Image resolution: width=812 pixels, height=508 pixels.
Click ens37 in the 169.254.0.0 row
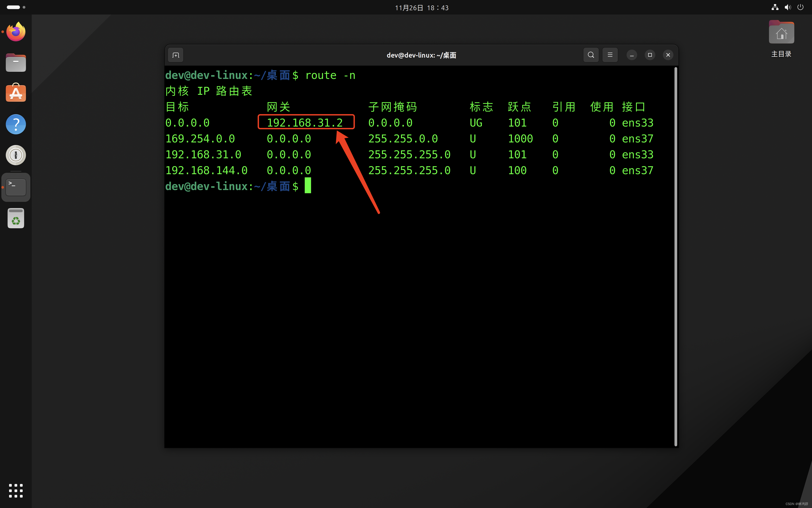click(x=638, y=138)
